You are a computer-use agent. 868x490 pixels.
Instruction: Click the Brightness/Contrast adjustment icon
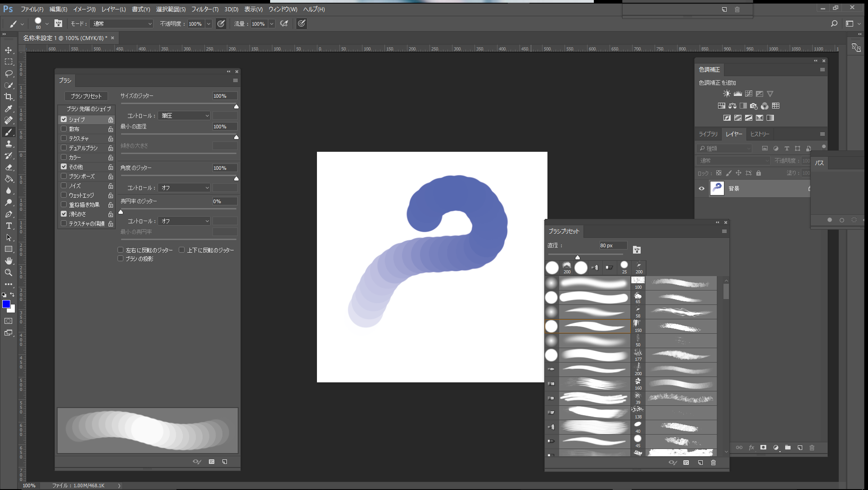[x=727, y=94]
